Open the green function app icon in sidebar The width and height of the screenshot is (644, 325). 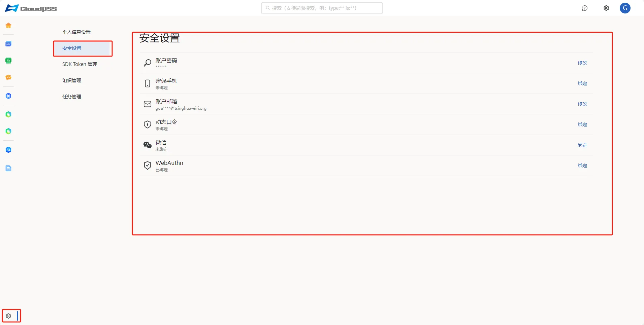point(8,61)
